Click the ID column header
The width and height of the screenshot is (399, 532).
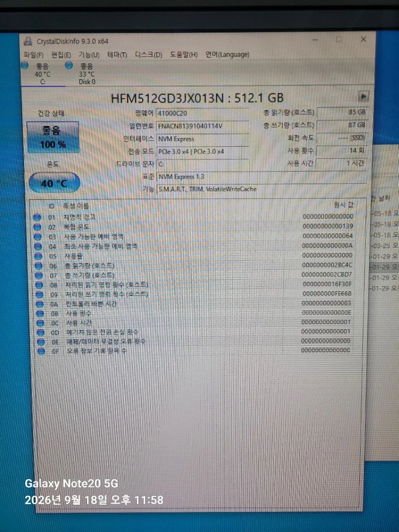tap(51, 206)
